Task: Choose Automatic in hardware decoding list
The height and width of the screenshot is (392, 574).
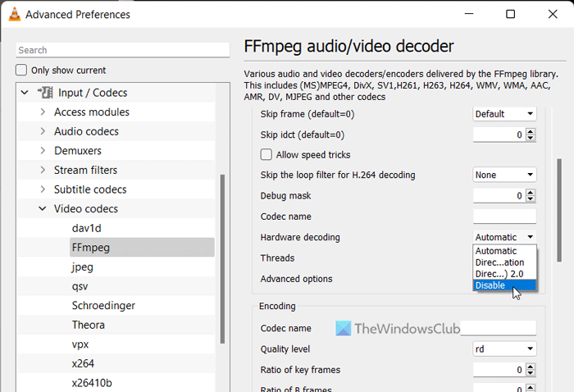Action: coord(504,251)
